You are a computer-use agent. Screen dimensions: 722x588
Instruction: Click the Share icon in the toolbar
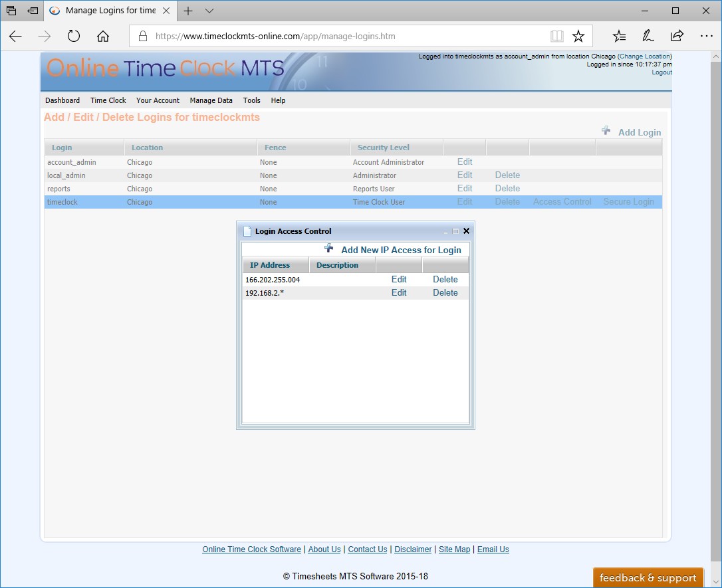point(677,37)
